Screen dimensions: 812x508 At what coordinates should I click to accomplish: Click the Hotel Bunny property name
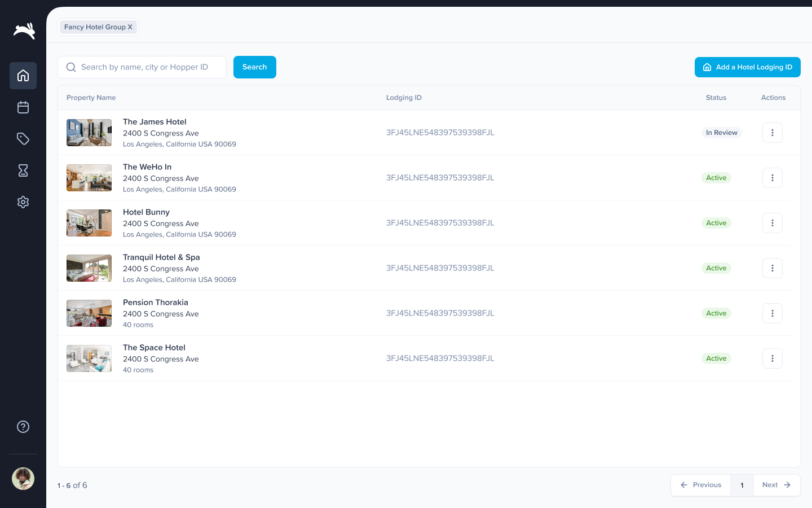[146, 212]
